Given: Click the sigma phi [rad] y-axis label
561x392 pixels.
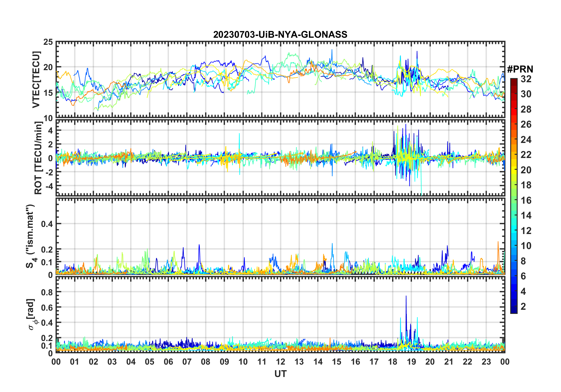Looking at the screenshot, I should 32,314.
